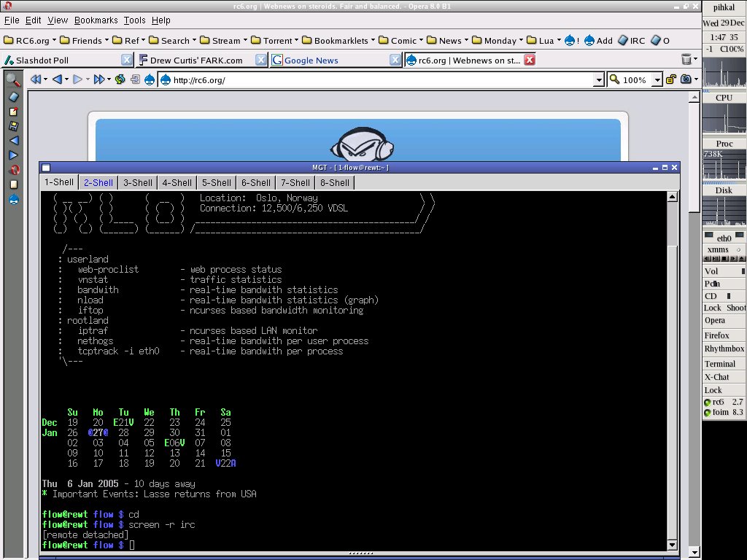Click the Back arrow in Opera address toolbar
Viewport: 747px width, 560px height.
(57, 79)
